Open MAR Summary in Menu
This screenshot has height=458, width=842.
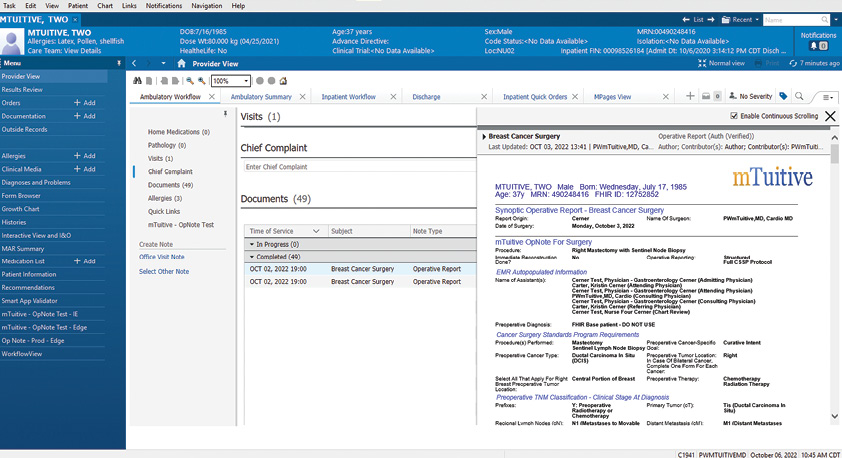pos(23,249)
